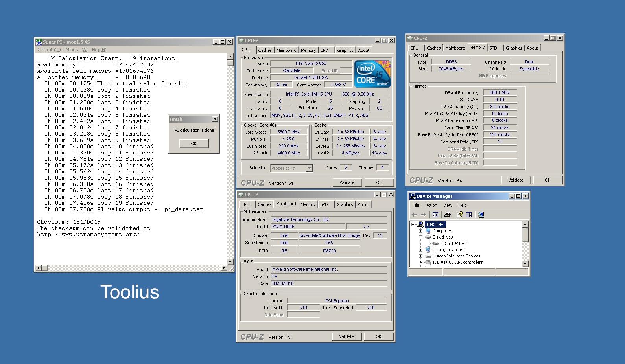Open View menu in Device Manager
The width and height of the screenshot is (625, 364).
click(448, 205)
